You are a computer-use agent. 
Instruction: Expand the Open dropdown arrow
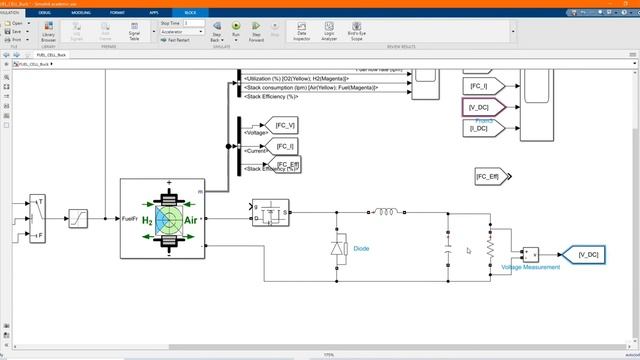[28, 23]
